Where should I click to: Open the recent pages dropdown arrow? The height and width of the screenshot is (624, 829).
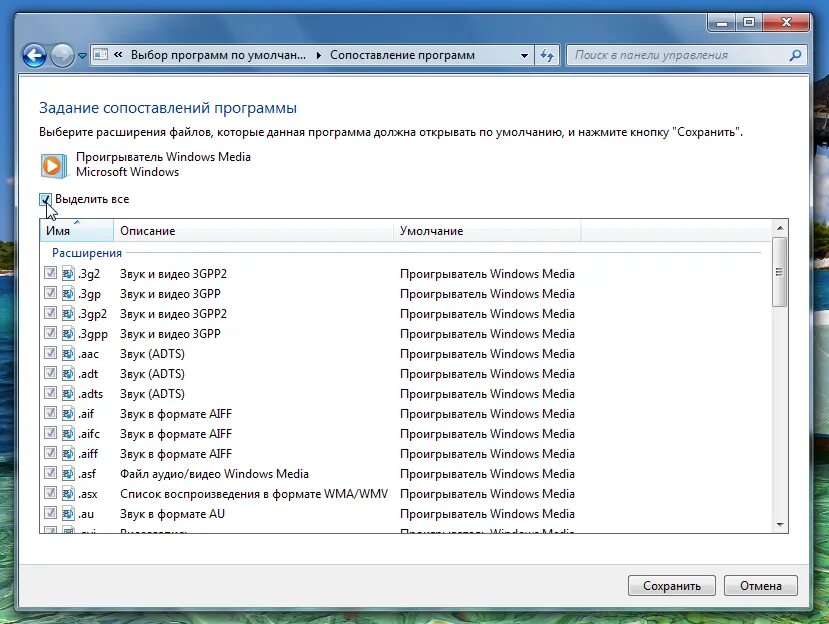coord(82,56)
